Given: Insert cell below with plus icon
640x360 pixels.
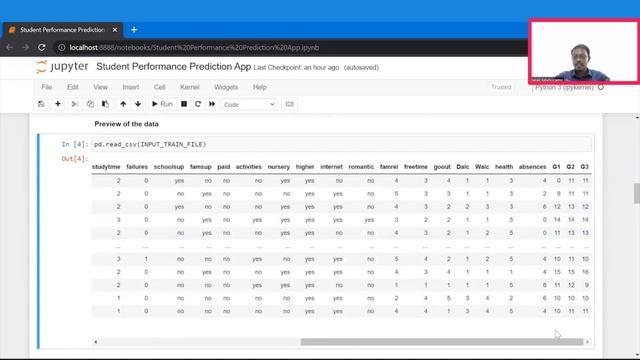Looking at the screenshot, I should (x=58, y=104).
